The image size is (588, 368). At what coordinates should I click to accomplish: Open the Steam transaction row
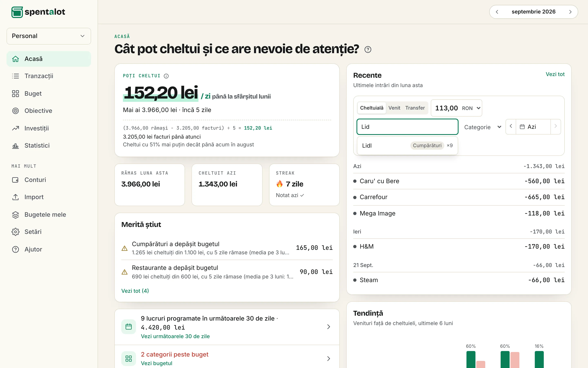coord(459,280)
